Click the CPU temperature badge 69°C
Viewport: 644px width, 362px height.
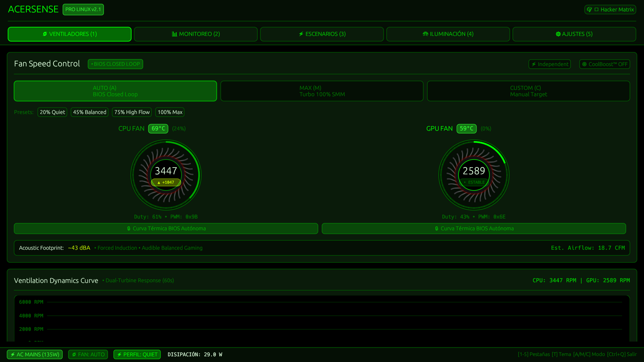[158, 128]
